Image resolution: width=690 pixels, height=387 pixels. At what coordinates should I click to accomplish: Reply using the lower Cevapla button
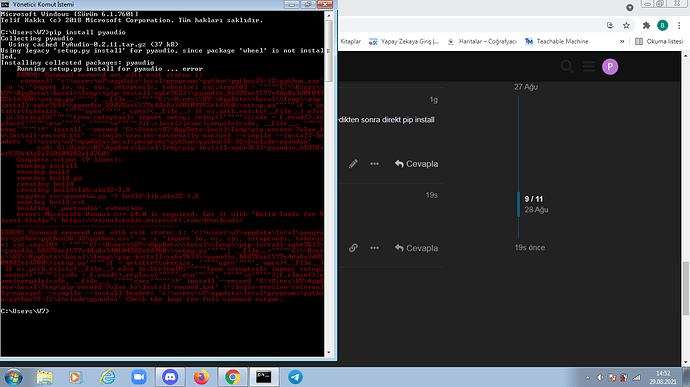click(x=416, y=248)
